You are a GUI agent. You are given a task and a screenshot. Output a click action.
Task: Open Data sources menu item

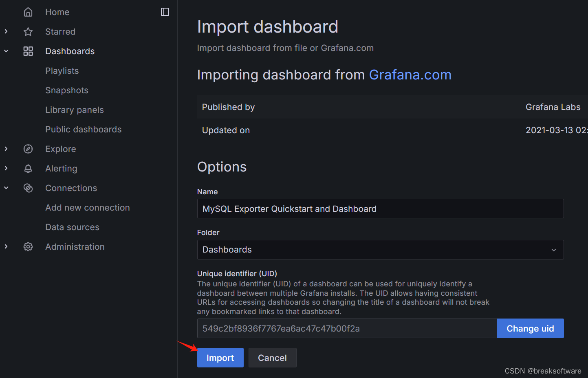click(73, 227)
